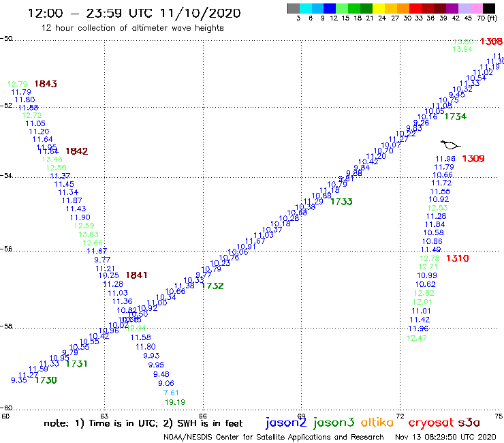Click the longitude axis label 66
This screenshot has height=443, width=504.
(x=203, y=416)
